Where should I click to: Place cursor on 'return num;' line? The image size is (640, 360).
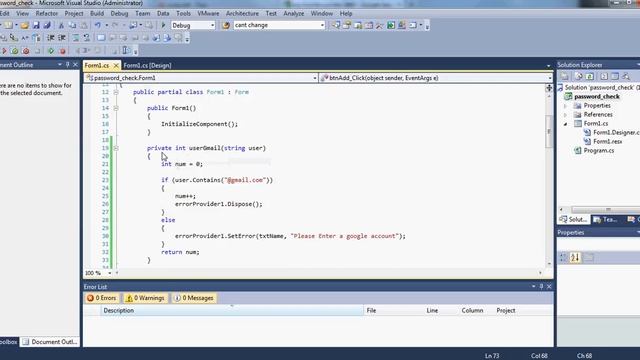[x=180, y=252]
